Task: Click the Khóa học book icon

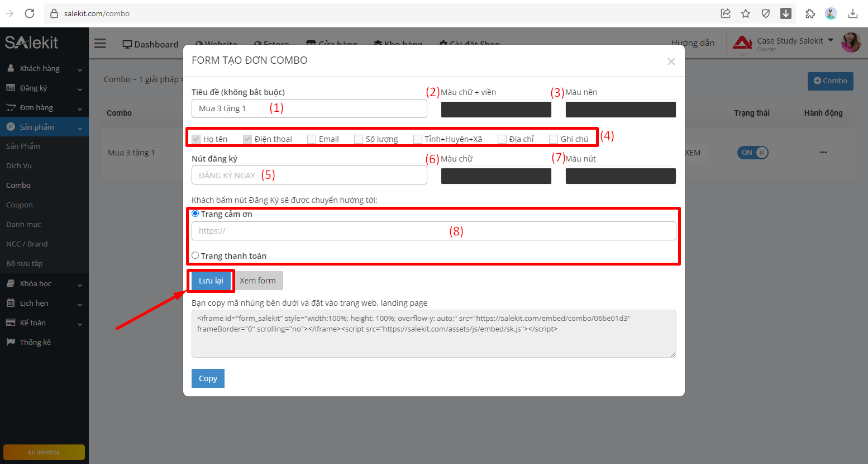Action: coord(11,283)
